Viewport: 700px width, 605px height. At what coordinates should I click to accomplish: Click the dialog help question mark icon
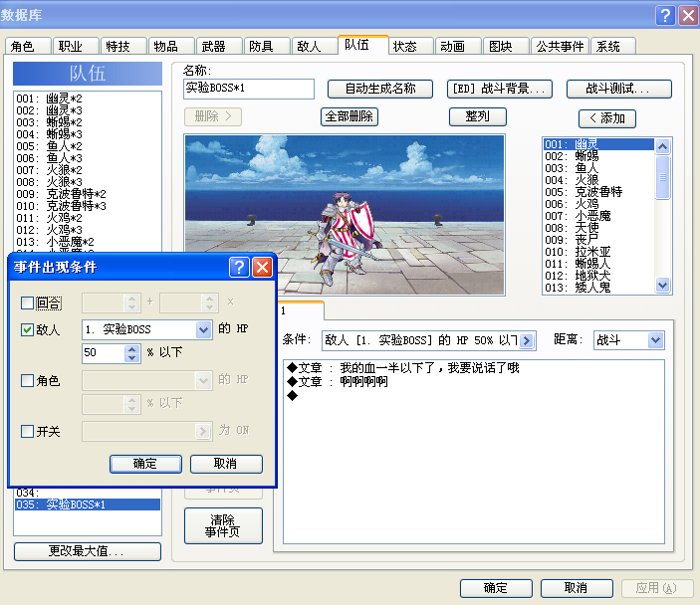pos(239,268)
